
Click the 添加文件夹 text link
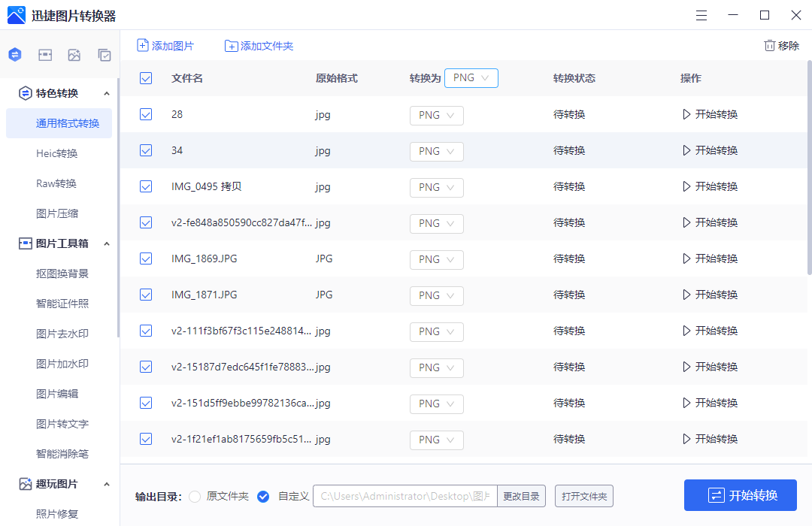coord(267,46)
